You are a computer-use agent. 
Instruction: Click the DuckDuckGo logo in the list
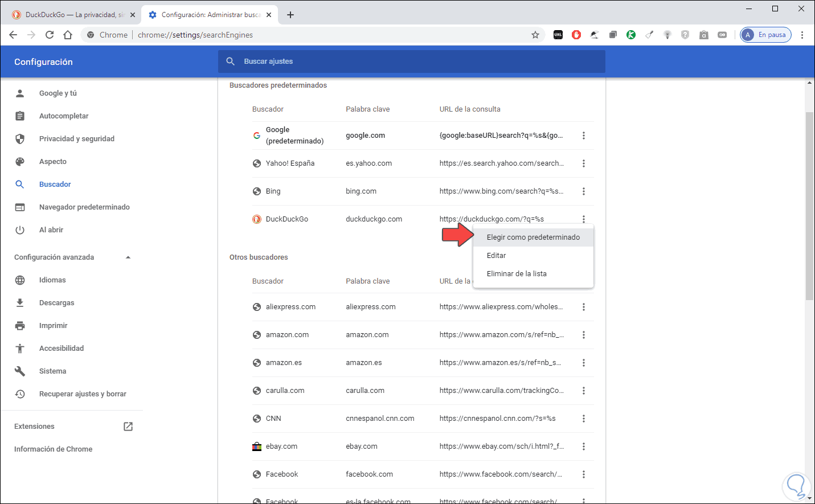coord(257,219)
